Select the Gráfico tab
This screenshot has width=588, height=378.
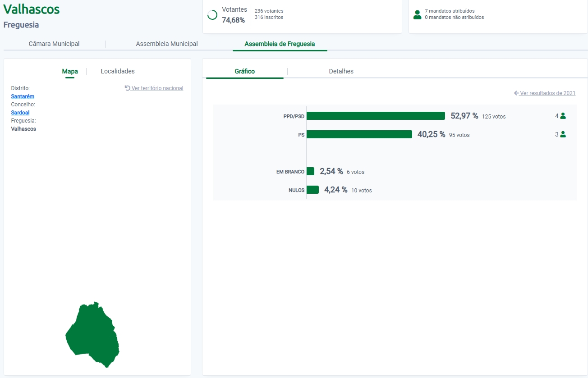(244, 71)
